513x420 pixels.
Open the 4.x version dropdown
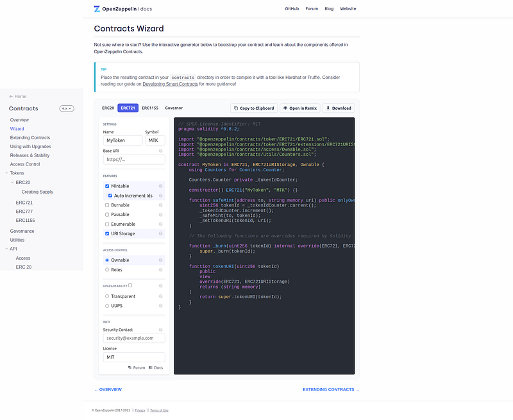67,109
